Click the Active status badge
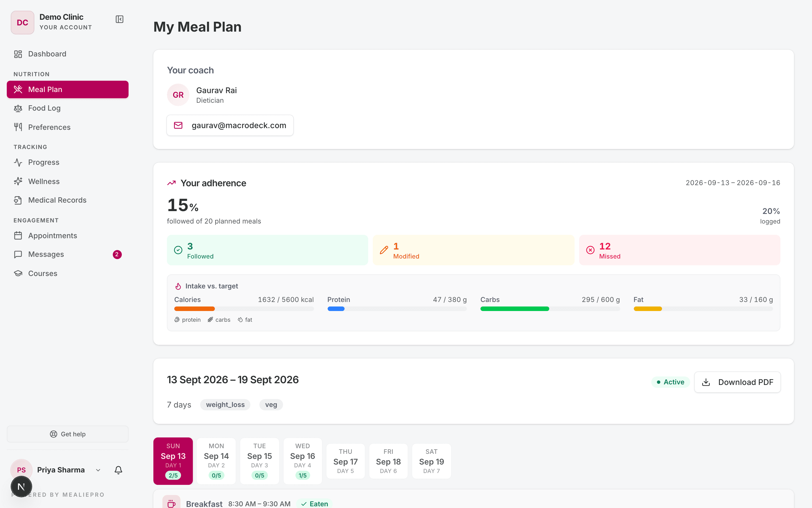 [670, 382]
